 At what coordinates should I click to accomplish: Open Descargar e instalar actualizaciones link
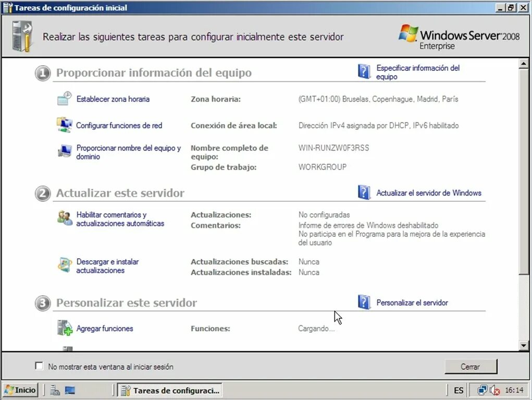(x=107, y=266)
